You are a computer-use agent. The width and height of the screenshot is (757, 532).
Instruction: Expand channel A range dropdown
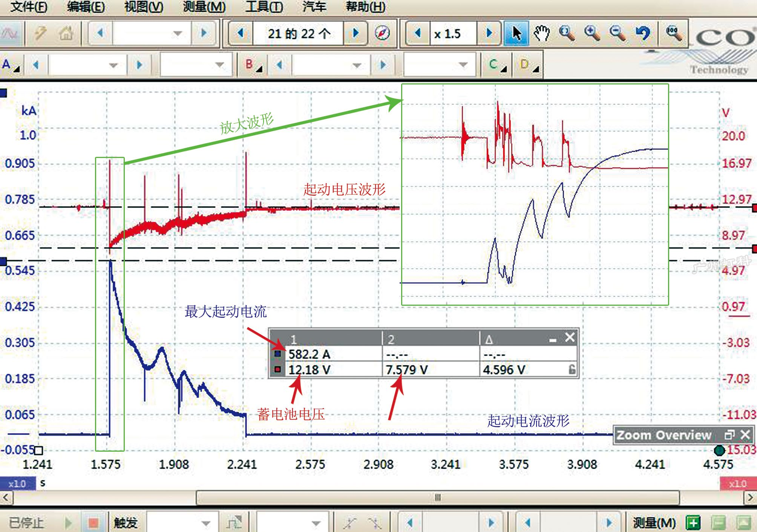click(88, 65)
